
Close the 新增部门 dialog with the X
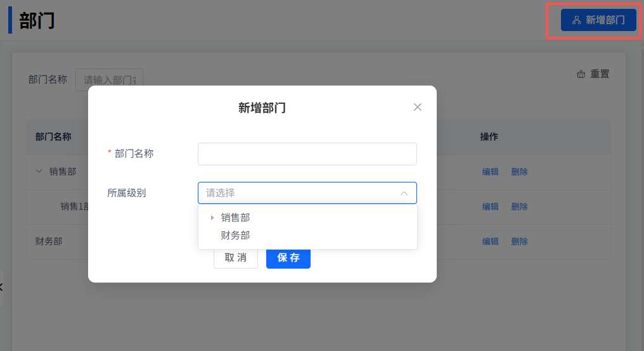(417, 107)
